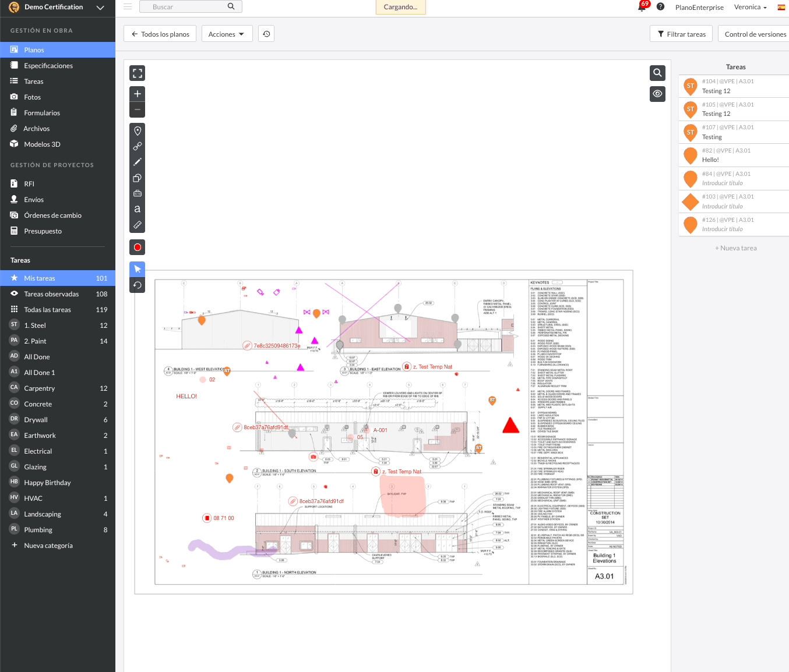Zoom out with the minus button
Screen dimensions: 789x672
[138, 109]
